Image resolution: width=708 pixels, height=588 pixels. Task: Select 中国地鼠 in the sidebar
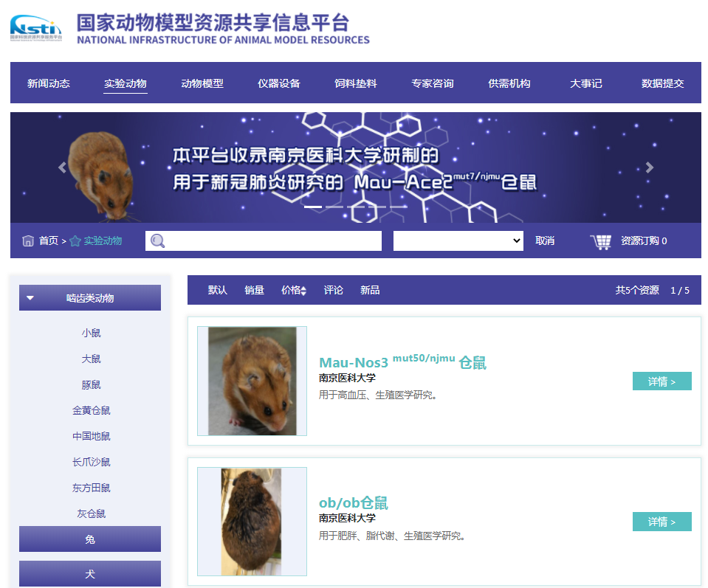[92, 436]
